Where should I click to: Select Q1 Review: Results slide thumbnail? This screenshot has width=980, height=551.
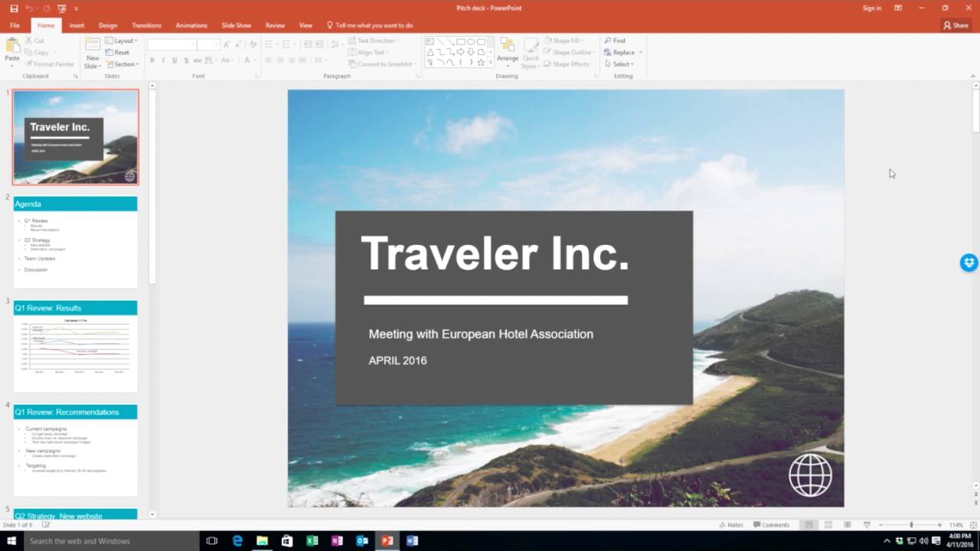coord(75,346)
